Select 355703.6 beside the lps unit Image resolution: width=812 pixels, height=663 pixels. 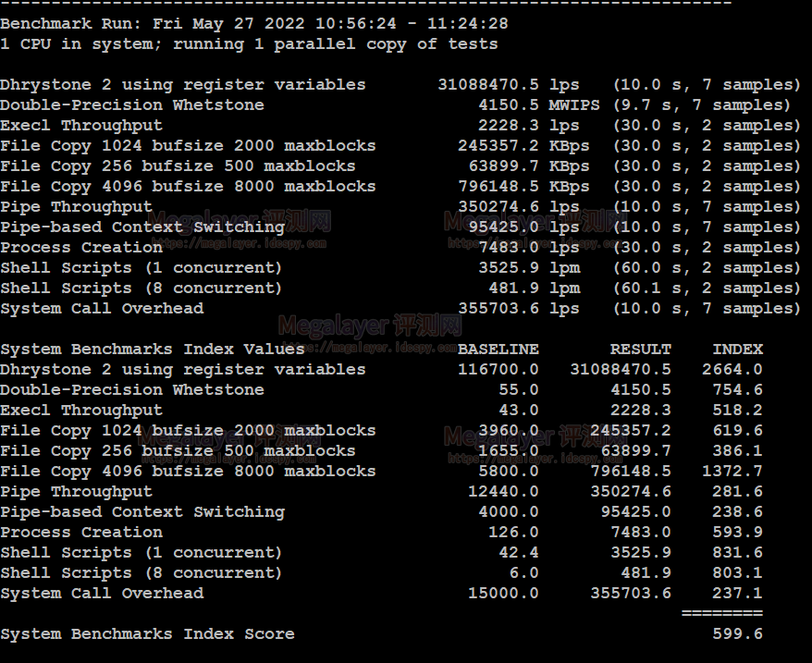498,309
